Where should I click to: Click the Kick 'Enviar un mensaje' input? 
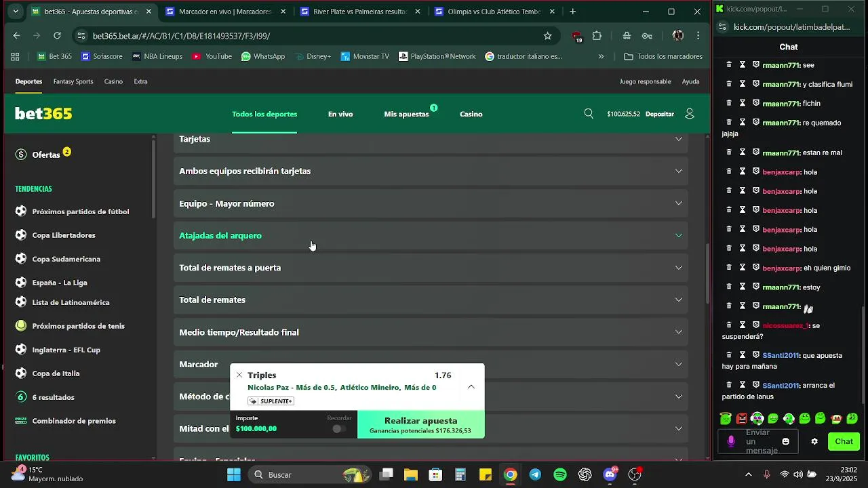click(x=759, y=441)
